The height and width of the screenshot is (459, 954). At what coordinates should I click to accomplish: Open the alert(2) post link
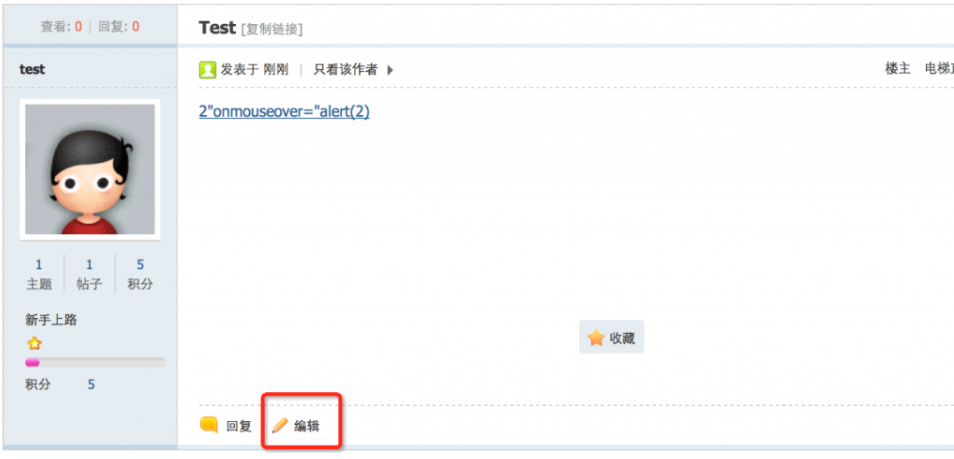coord(284,112)
